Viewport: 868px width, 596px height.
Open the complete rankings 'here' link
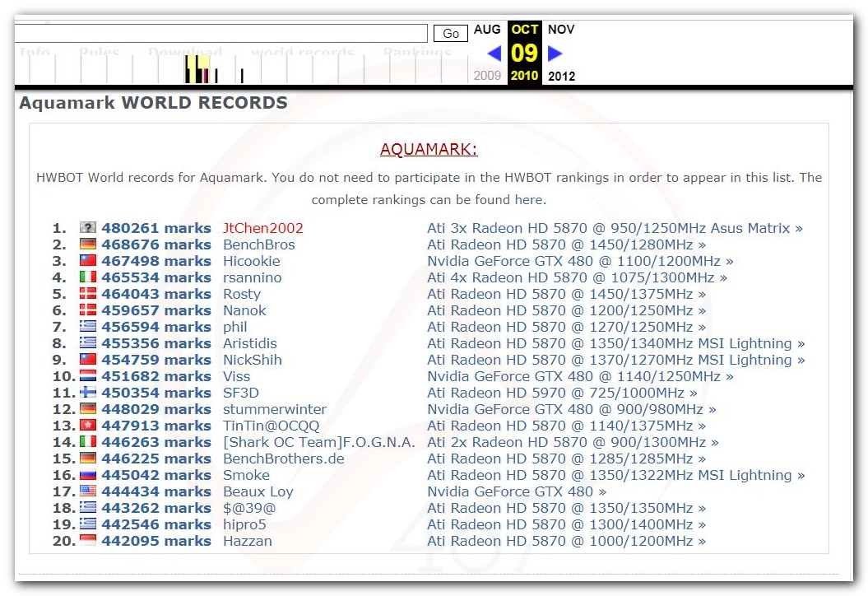coord(529,200)
